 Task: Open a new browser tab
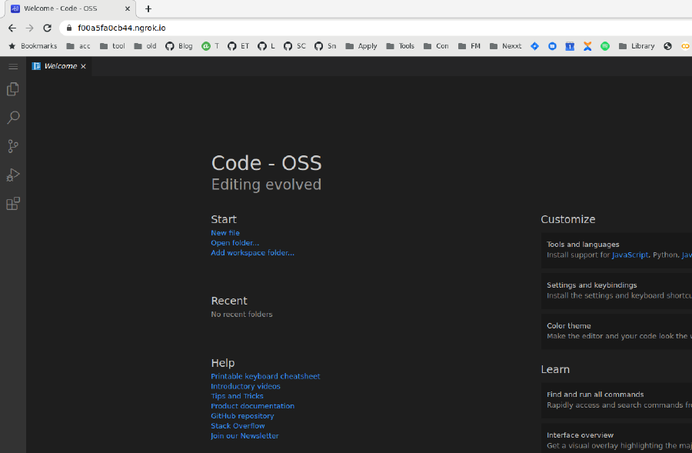[x=148, y=9]
